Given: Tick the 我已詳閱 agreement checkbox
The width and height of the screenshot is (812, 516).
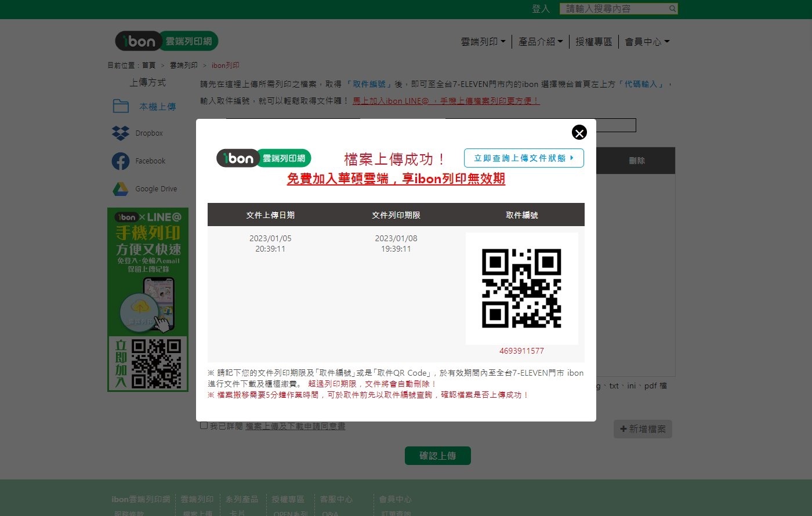Looking at the screenshot, I should point(204,426).
